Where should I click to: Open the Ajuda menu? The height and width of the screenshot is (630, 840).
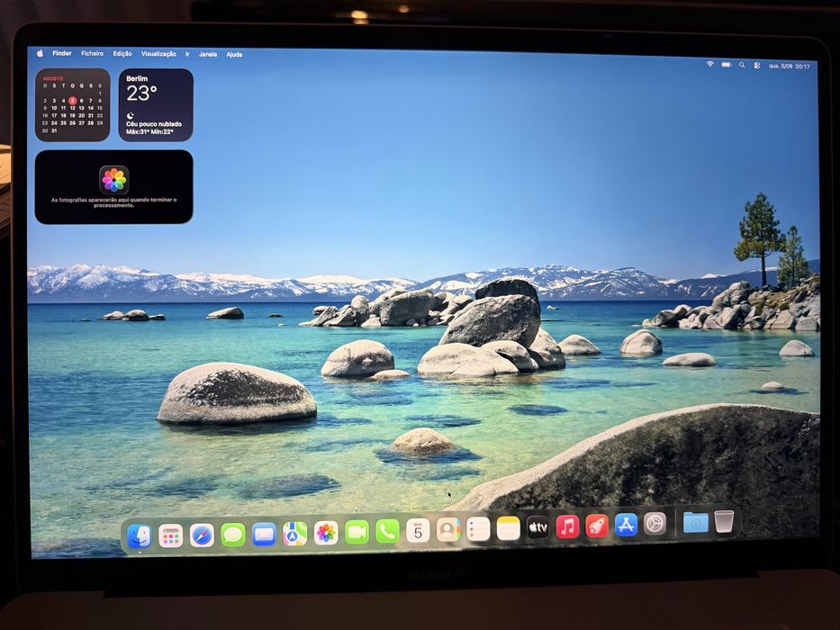pos(234,54)
